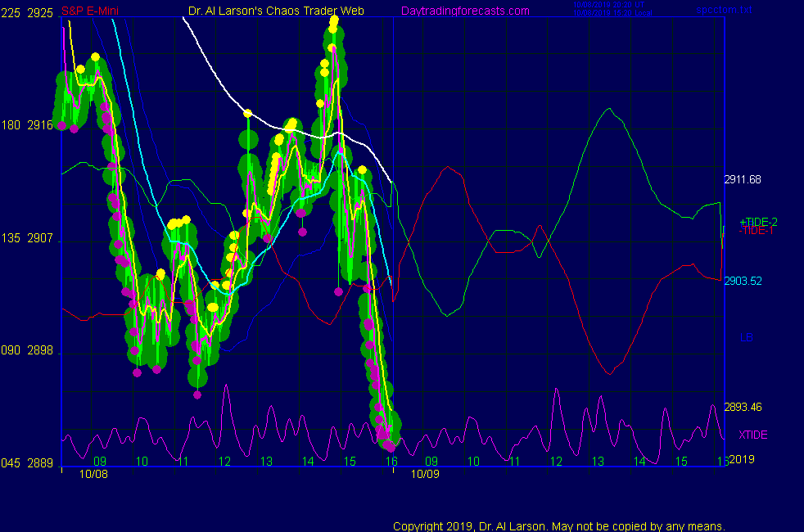Click the 15 hour label for 10/08
The height and width of the screenshot is (532, 804).
[x=350, y=462]
